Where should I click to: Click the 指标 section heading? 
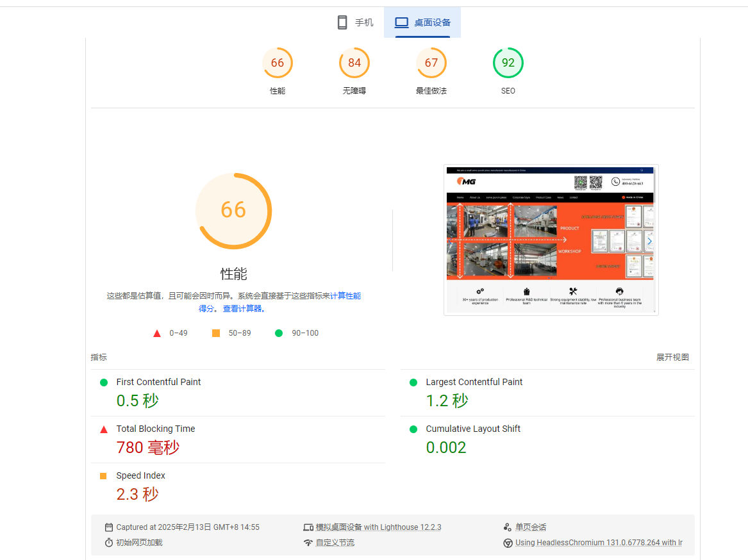pyautogui.click(x=99, y=358)
